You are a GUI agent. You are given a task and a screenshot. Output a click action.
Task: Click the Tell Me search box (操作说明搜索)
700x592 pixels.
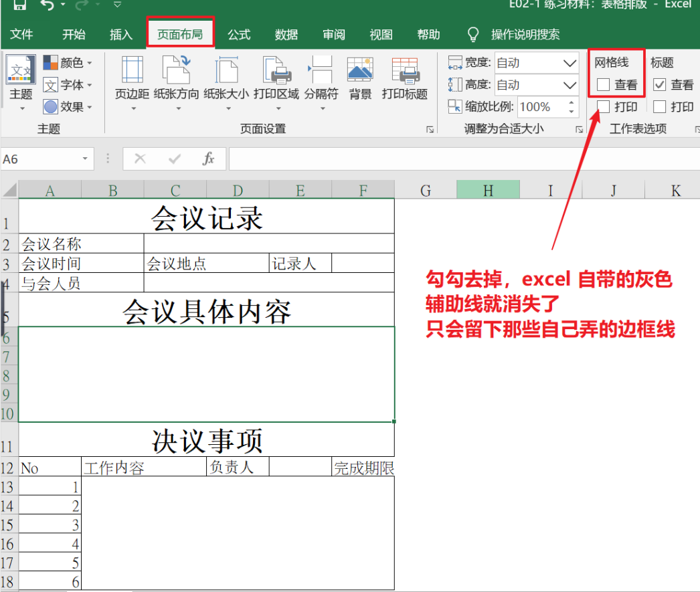pos(525,34)
